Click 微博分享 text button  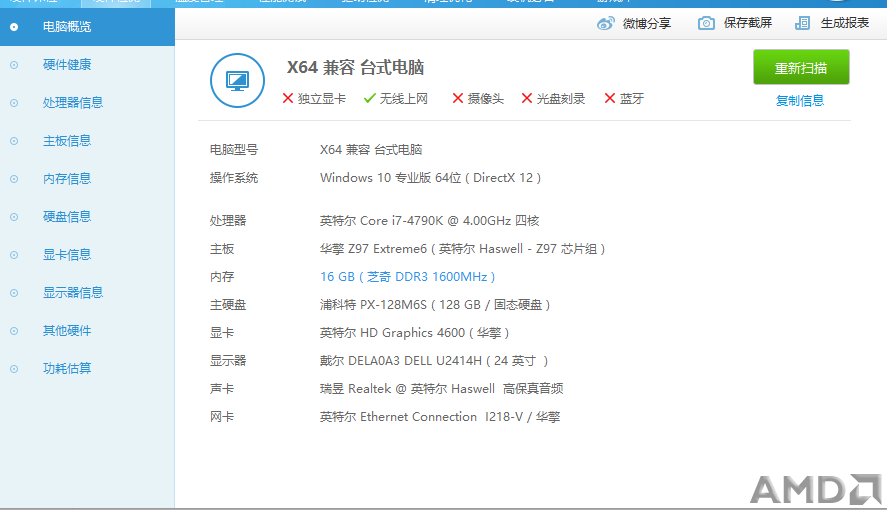[x=647, y=23]
